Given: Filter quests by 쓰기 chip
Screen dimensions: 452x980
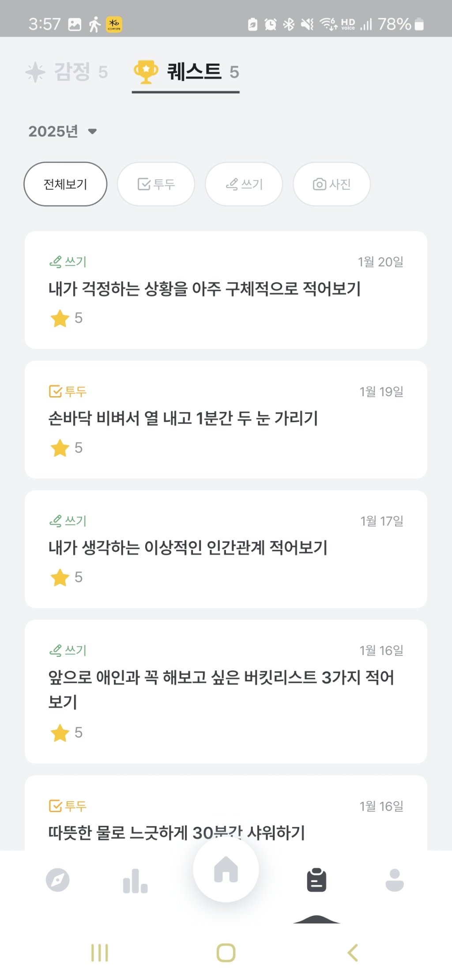Looking at the screenshot, I should pyautogui.click(x=244, y=184).
